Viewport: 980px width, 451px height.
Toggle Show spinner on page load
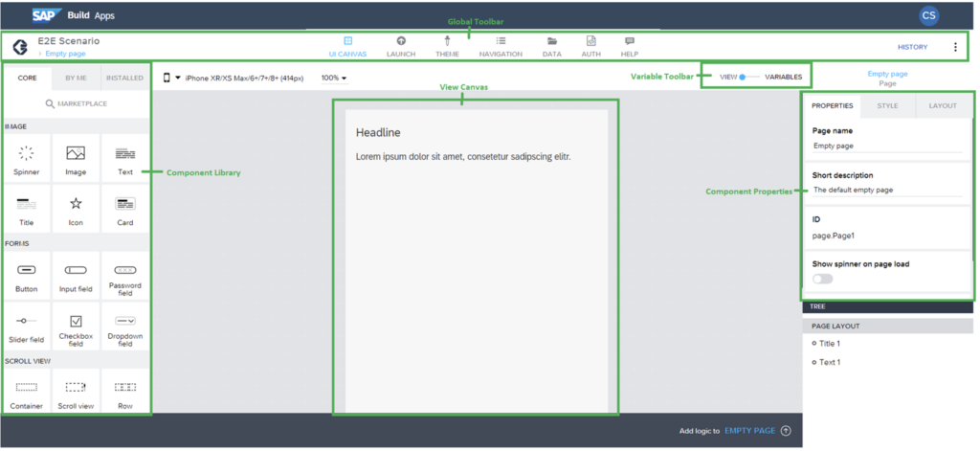click(822, 279)
